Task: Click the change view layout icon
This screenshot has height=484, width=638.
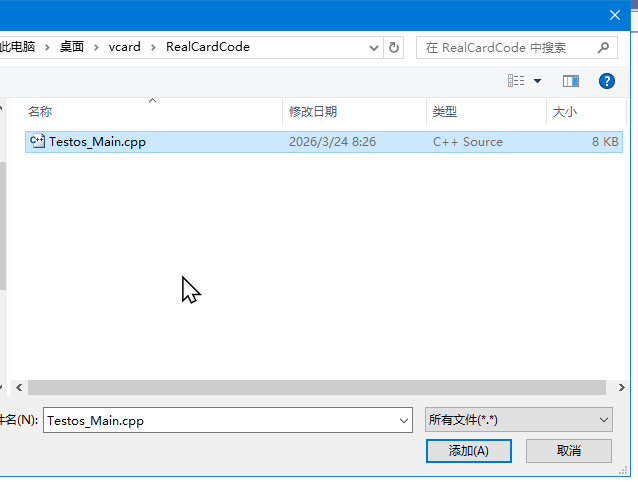Action: tap(516, 81)
